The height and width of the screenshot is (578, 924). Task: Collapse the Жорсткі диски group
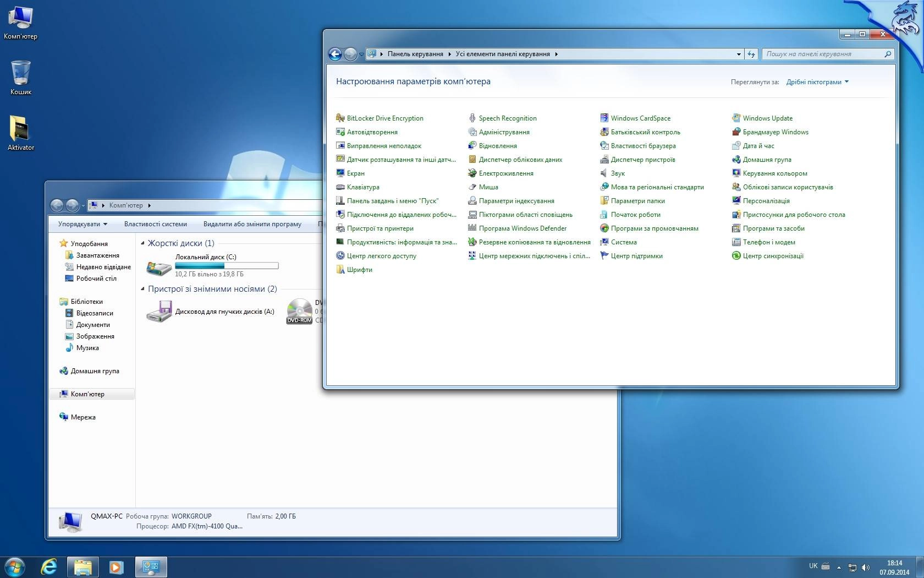(143, 243)
